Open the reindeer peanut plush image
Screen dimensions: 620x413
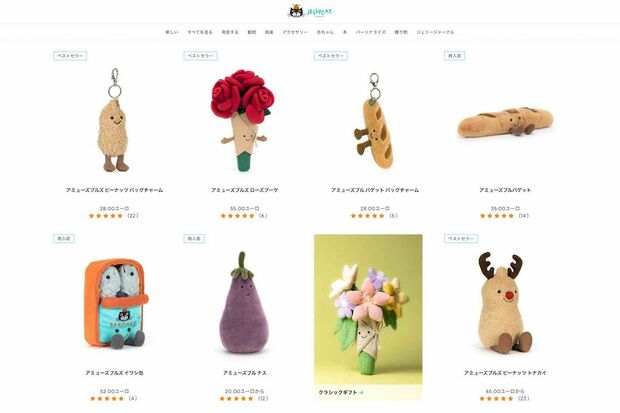tap(503, 304)
